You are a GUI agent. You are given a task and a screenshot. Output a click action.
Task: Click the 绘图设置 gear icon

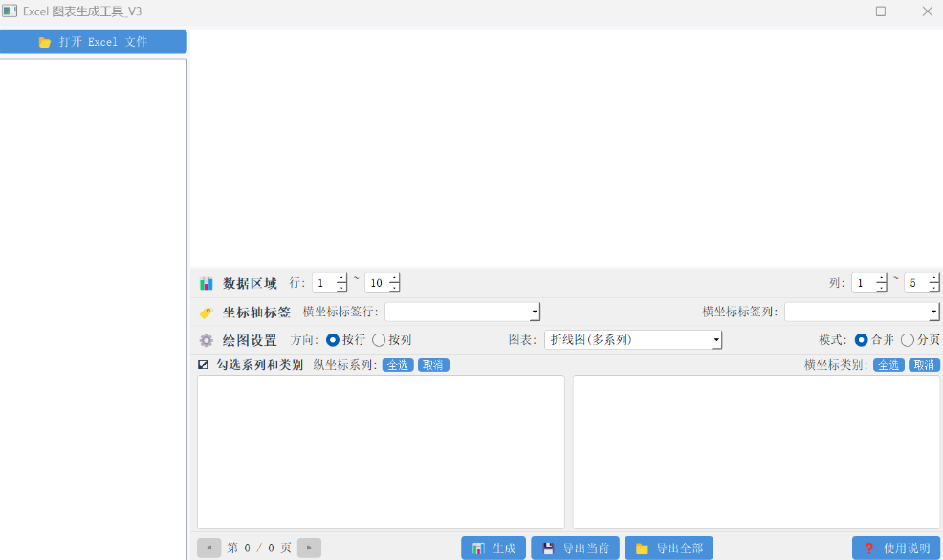206,340
